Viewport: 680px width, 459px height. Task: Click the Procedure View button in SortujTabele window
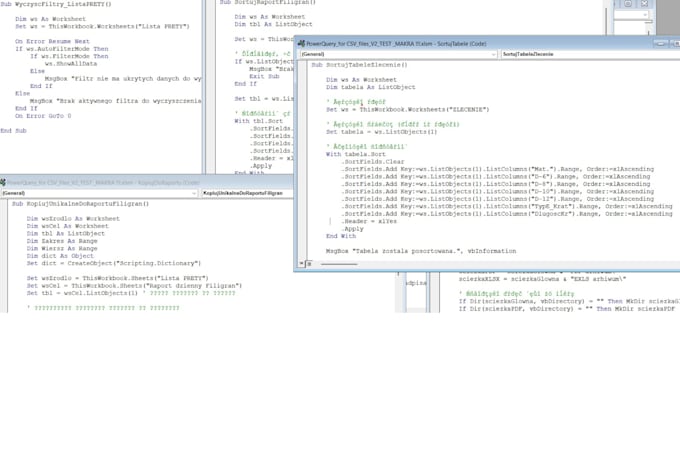(x=301, y=263)
